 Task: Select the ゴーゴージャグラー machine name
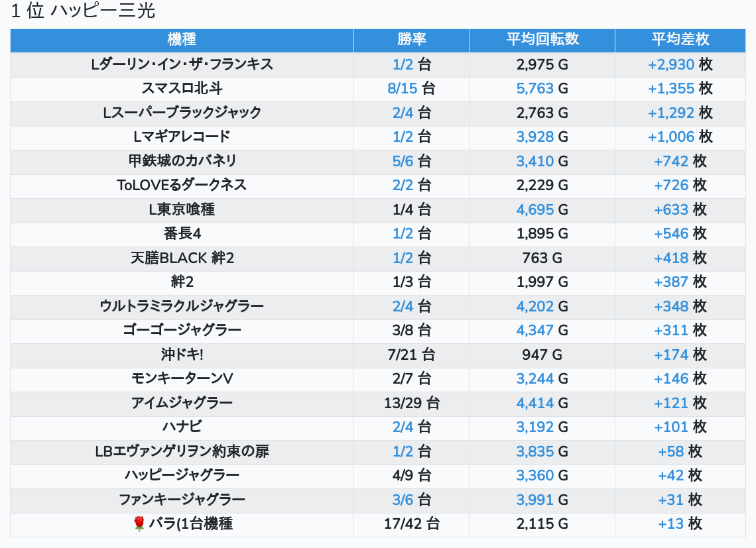182,330
